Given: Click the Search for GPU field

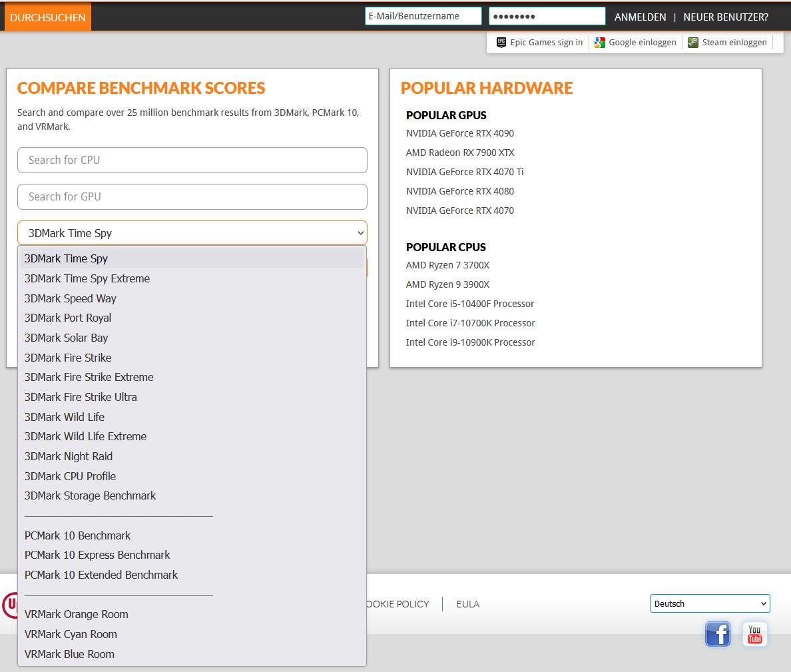Looking at the screenshot, I should pos(192,196).
